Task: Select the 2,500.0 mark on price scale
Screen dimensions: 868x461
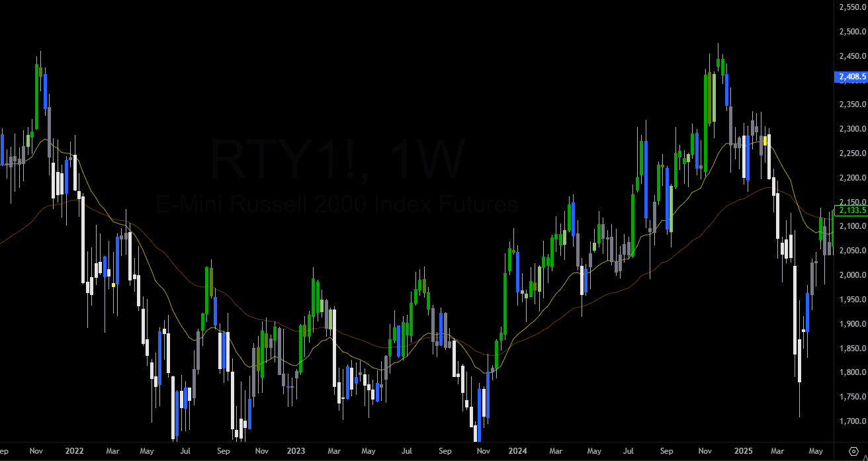Action: (x=852, y=32)
